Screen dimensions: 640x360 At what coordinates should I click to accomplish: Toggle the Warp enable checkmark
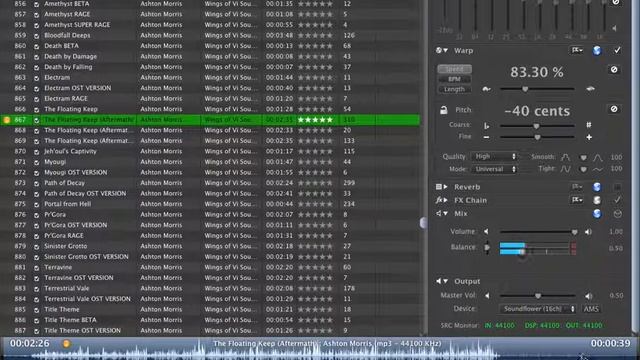click(x=617, y=50)
